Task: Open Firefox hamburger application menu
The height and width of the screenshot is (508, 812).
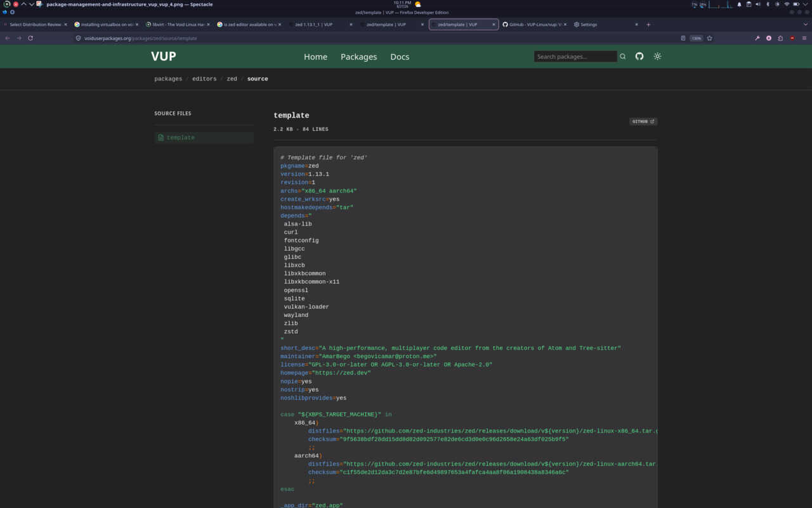Action: pos(804,38)
